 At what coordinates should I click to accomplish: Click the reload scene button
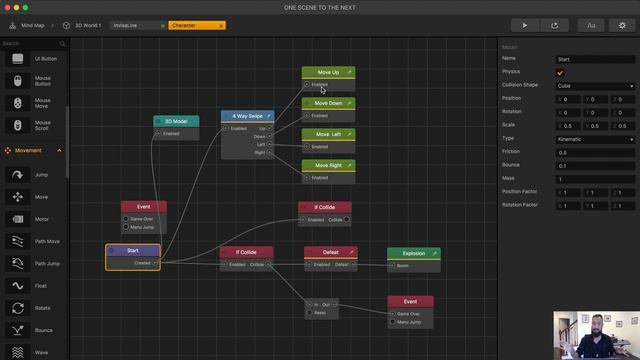pos(555,25)
